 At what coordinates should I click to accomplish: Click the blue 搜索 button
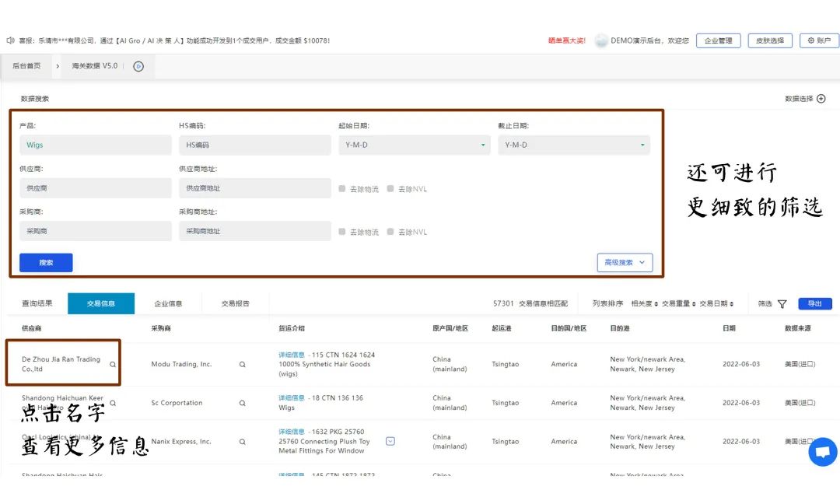(46, 263)
